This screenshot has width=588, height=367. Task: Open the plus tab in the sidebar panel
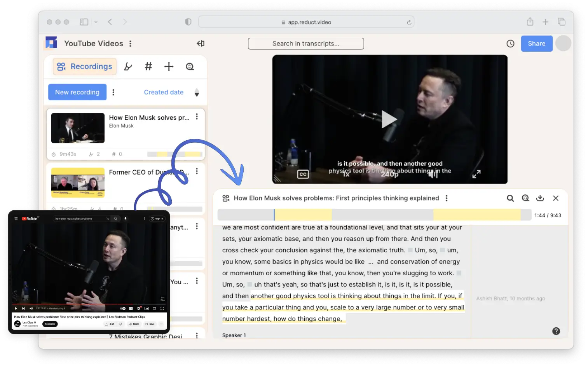pos(169,66)
